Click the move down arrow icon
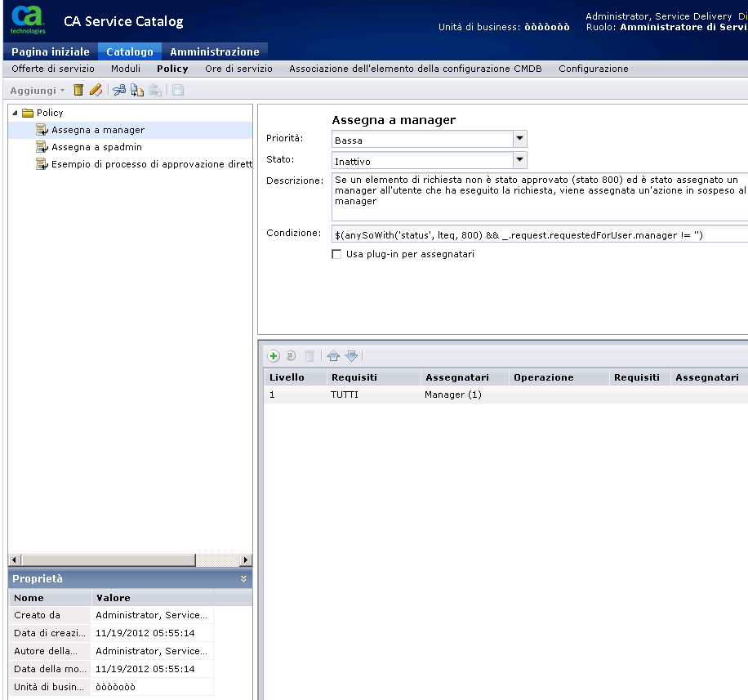This screenshot has width=748, height=700. [351, 356]
